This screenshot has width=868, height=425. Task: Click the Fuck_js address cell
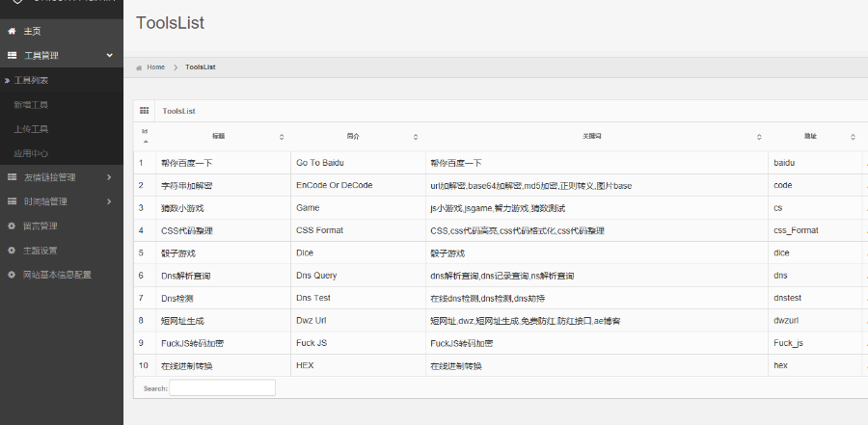(x=815, y=344)
